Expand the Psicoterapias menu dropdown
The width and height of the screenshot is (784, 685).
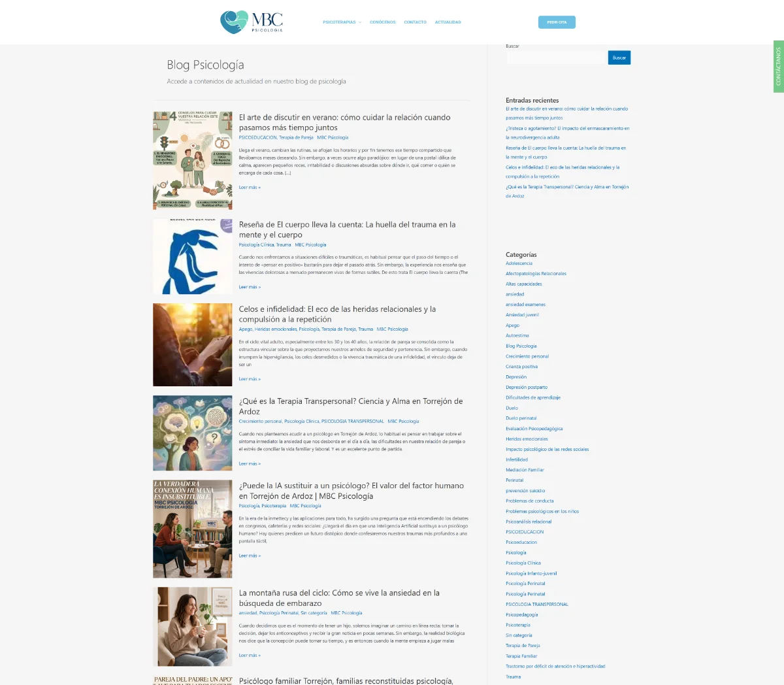[x=342, y=22]
